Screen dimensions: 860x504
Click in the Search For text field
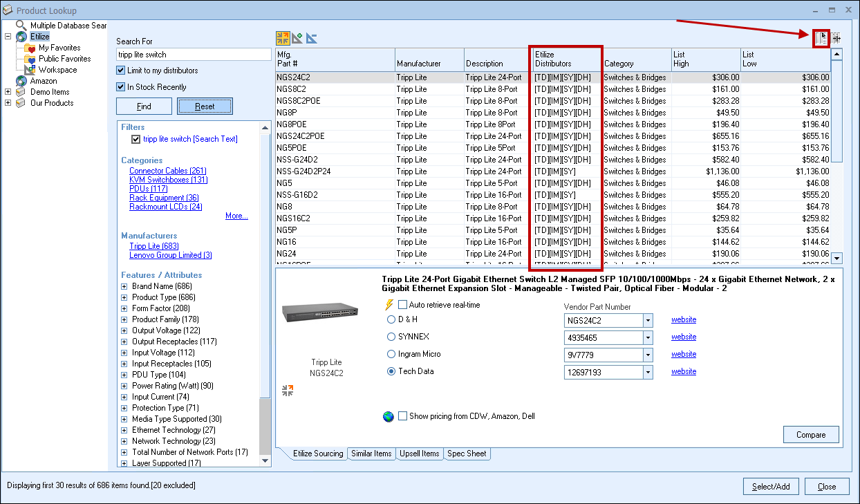pos(194,54)
